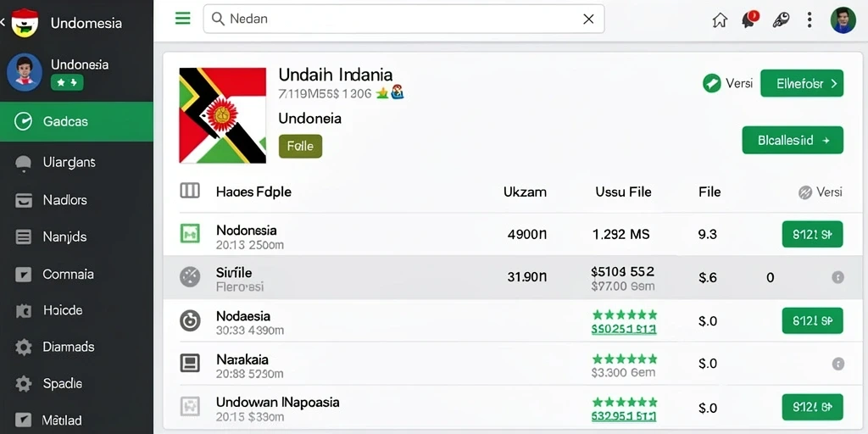Click the Blcallesiid arrow button
Screen dimensions: 868x434
tap(793, 140)
